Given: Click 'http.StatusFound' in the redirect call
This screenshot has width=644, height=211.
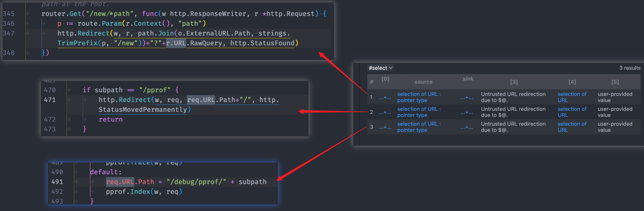Looking at the screenshot, I should [x=262, y=43].
